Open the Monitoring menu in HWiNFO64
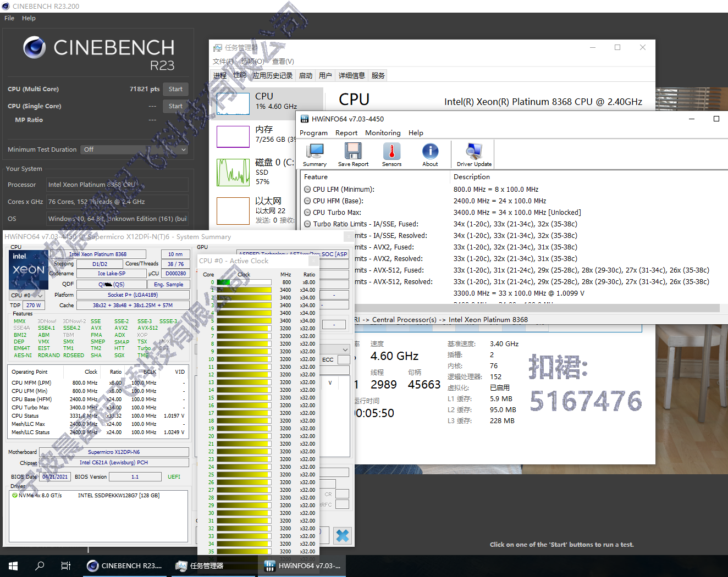This screenshot has width=728, height=577. [382, 132]
